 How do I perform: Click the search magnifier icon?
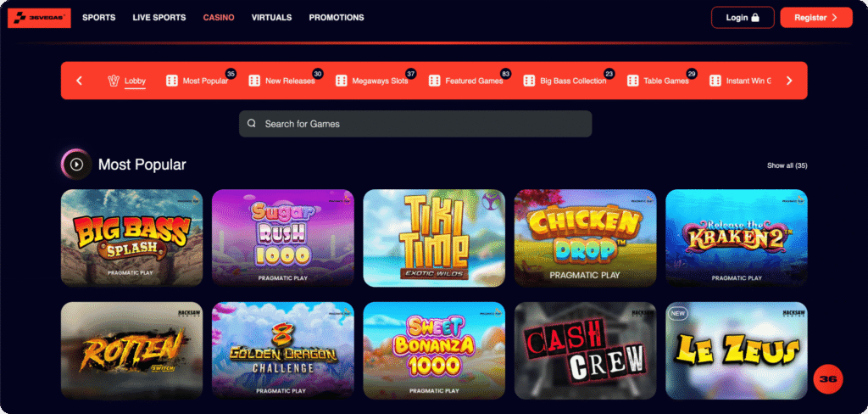pyautogui.click(x=252, y=124)
